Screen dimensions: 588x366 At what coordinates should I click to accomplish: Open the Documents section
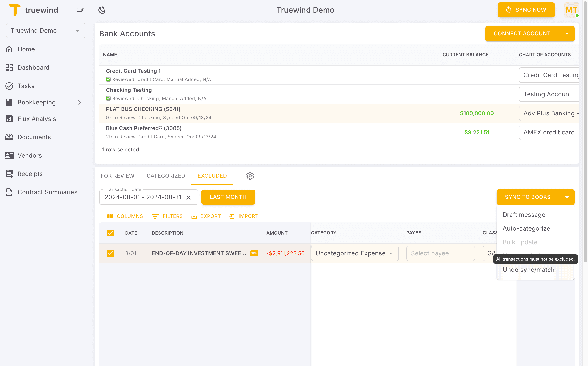tap(34, 137)
